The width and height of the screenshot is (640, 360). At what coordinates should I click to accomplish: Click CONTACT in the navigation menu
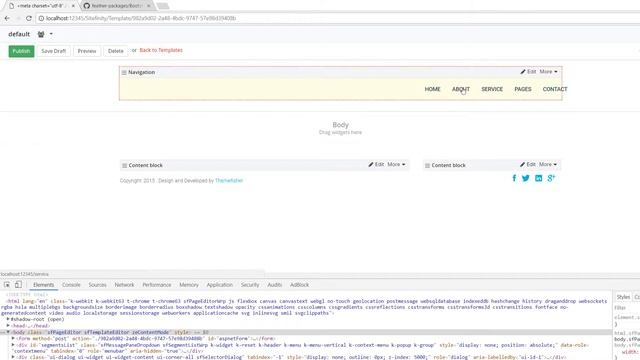tap(555, 89)
